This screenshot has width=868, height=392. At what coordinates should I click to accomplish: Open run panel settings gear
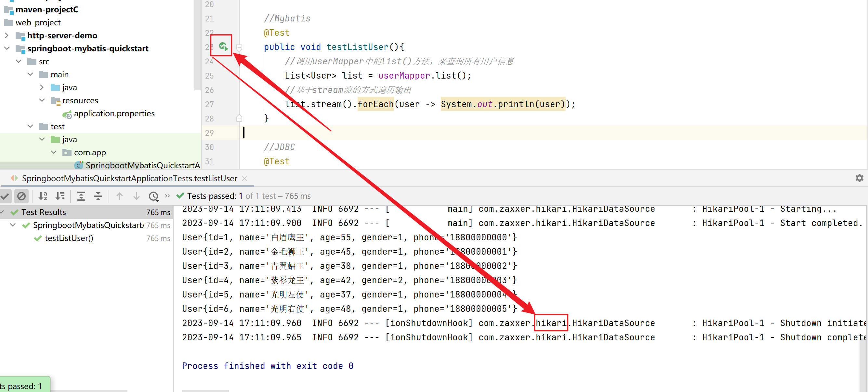(x=859, y=178)
